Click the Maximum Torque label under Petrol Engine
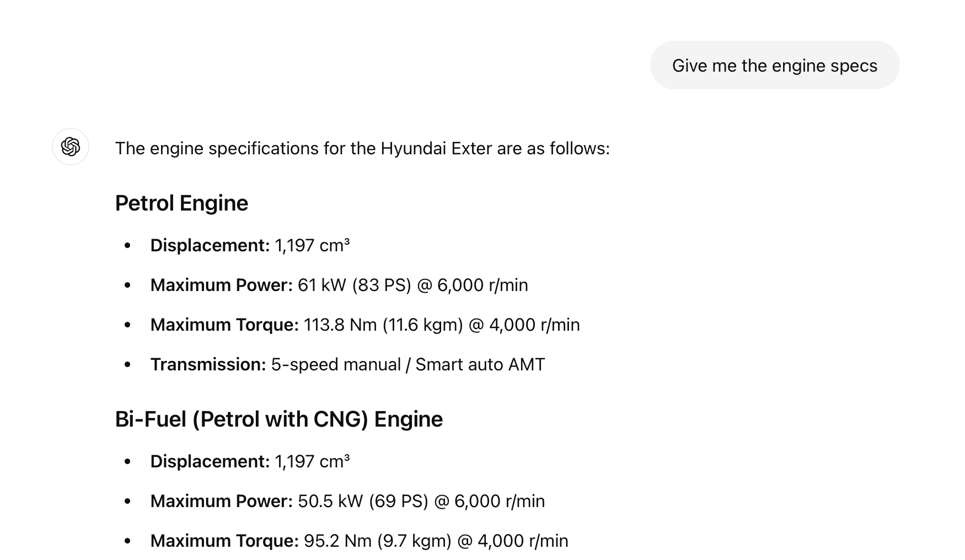Viewport: 965px width, 560px height. click(224, 325)
